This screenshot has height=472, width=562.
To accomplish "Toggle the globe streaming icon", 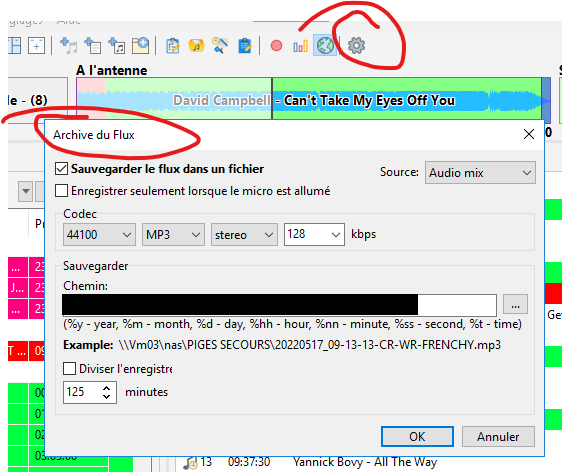I will point(325,46).
